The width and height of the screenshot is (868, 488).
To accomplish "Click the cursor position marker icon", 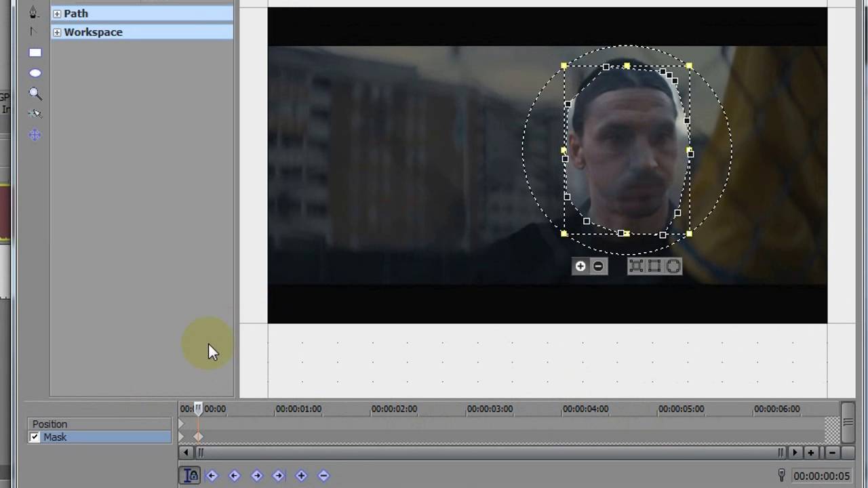I will coord(781,475).
